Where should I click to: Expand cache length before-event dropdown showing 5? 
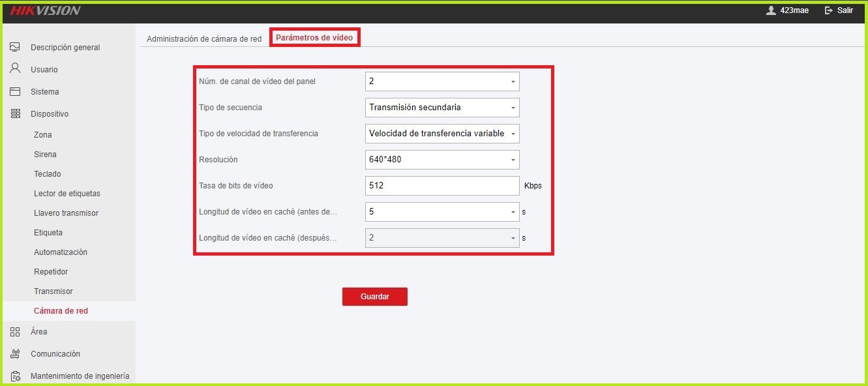point(442,212)
